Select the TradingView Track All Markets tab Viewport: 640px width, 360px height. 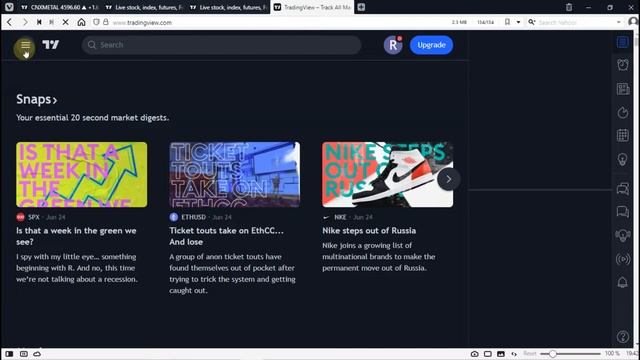(313, 7)
